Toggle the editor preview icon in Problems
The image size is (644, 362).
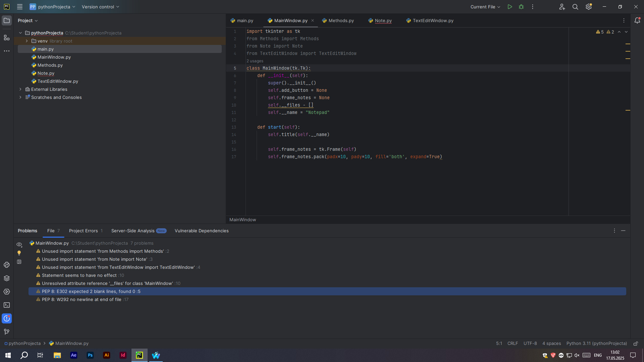(x=19, y=262)
